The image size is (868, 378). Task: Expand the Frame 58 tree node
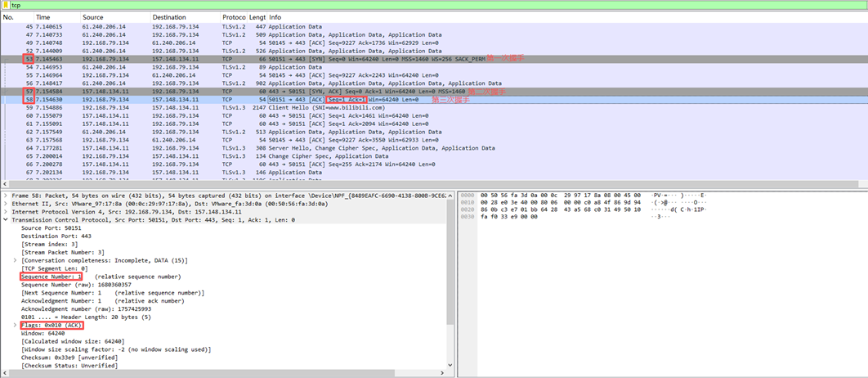click(5, 196)
